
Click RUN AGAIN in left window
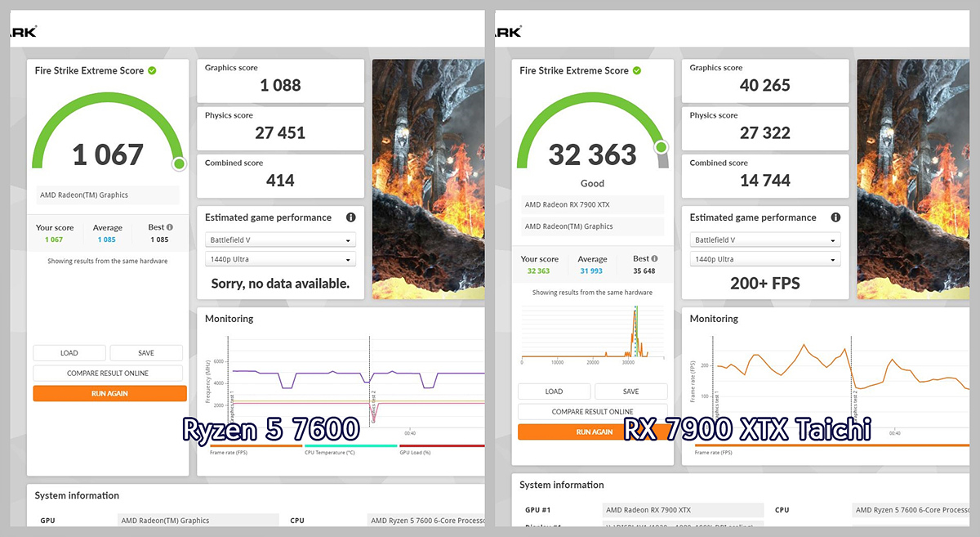[109, 393]
